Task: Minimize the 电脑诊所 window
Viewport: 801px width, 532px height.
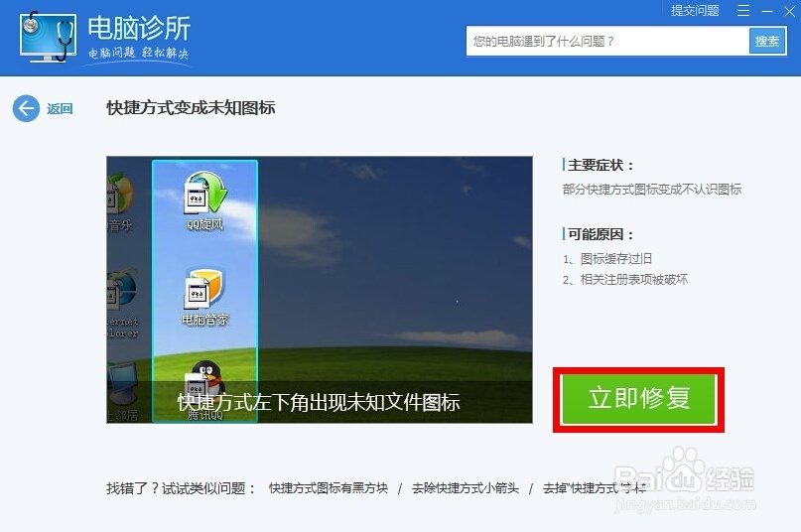Action: coord(767,11)
